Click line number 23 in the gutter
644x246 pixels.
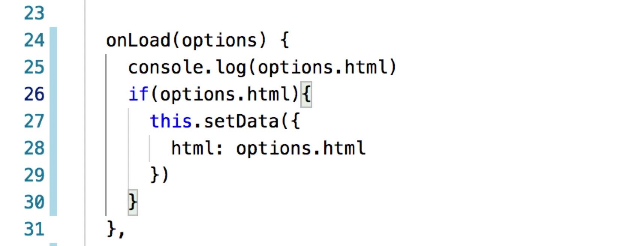point(34,13)
